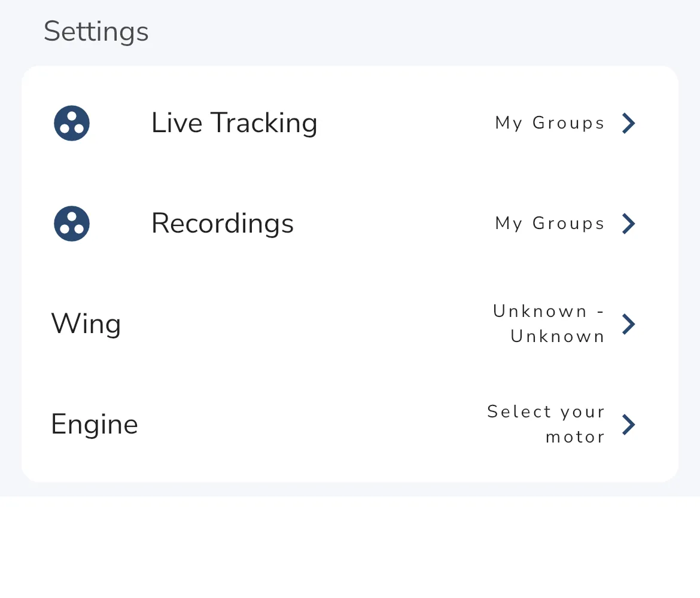Open Recordings via its chevron arrow
Viewport: 700px width, 598px height.
point(629,223)
